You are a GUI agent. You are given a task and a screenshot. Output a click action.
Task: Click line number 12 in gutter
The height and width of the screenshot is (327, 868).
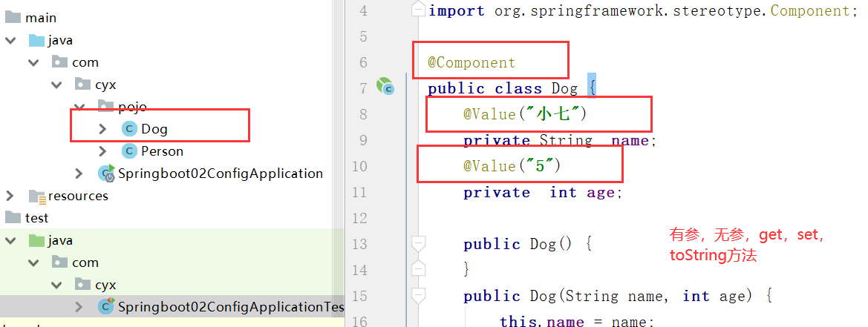[x=360, y=218]
